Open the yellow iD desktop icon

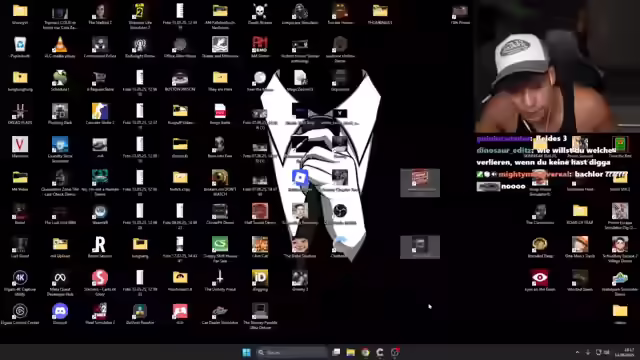pos(260,278)
